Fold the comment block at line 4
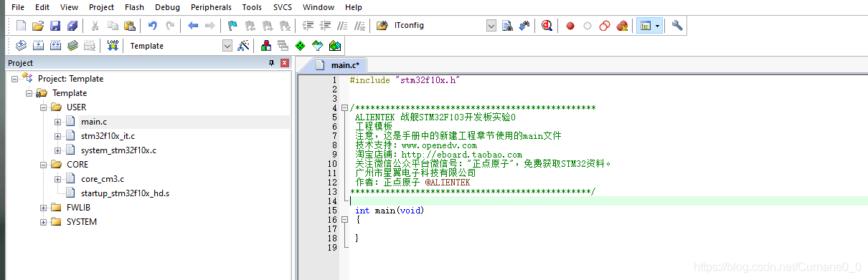The width and height of the screenshot is (868, 280). coord(345,108)
